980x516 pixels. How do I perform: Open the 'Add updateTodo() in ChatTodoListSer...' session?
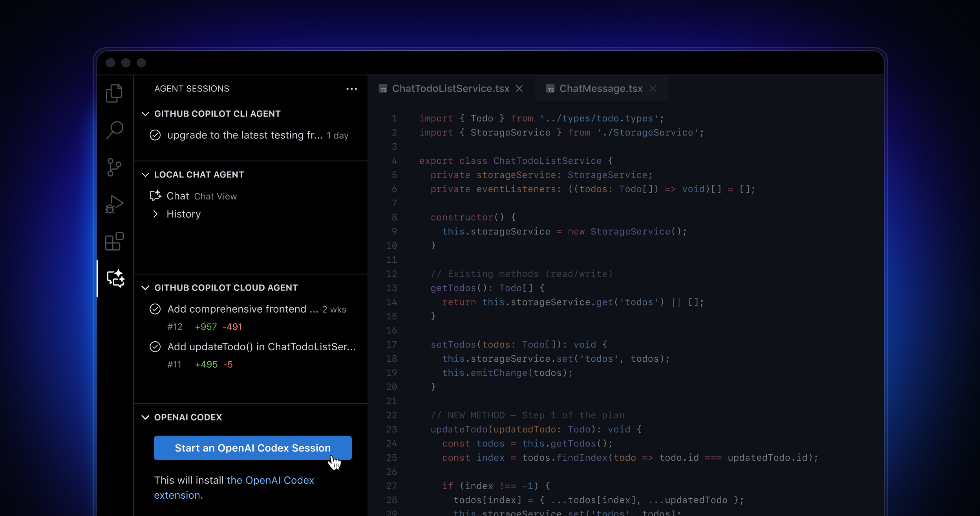click(261, 347)
